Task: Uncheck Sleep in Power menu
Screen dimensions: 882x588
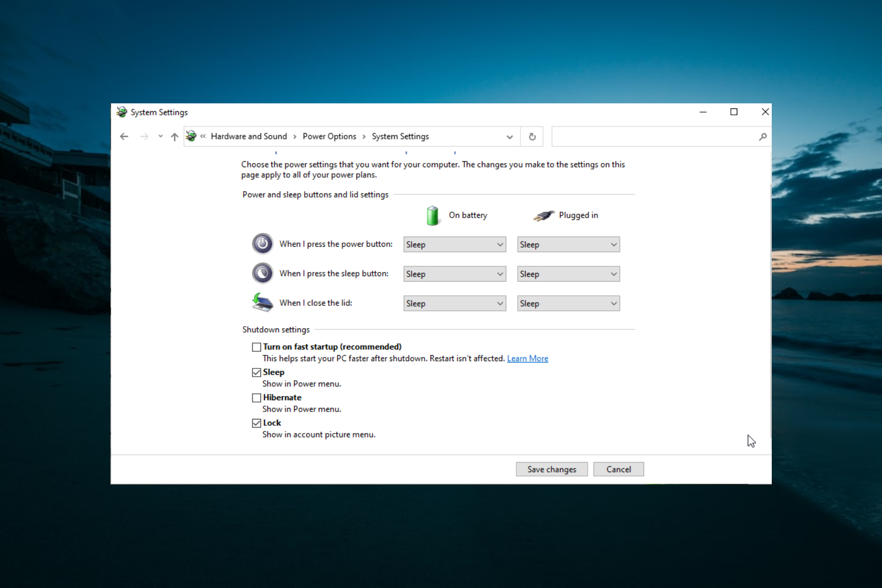Action: pyautogui.click(x=257, y=372)
